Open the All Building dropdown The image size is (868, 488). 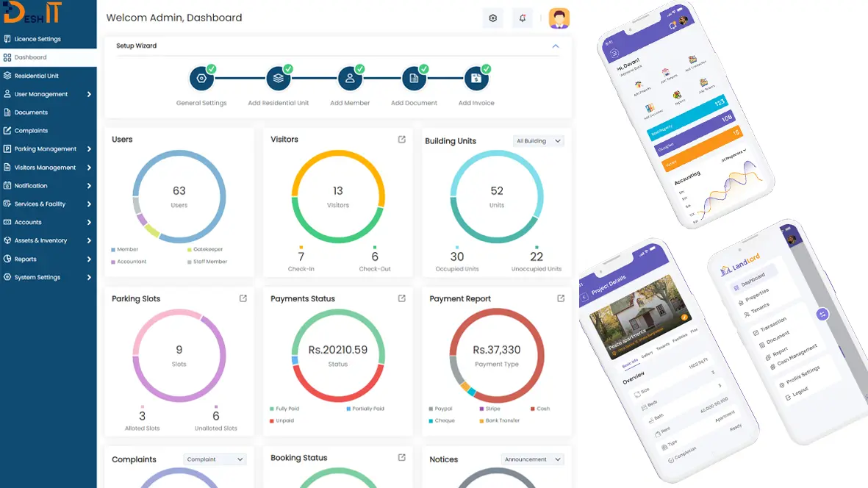(x=538, y=141)
